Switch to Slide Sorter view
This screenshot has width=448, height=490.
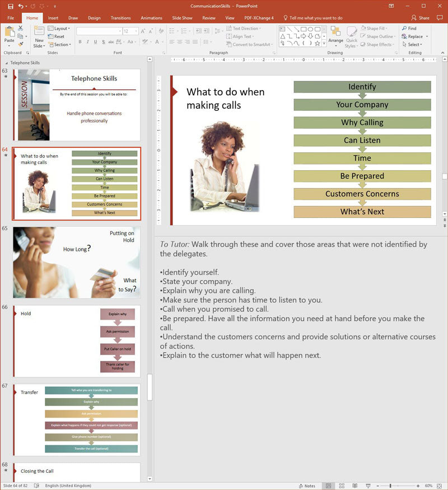342,486
